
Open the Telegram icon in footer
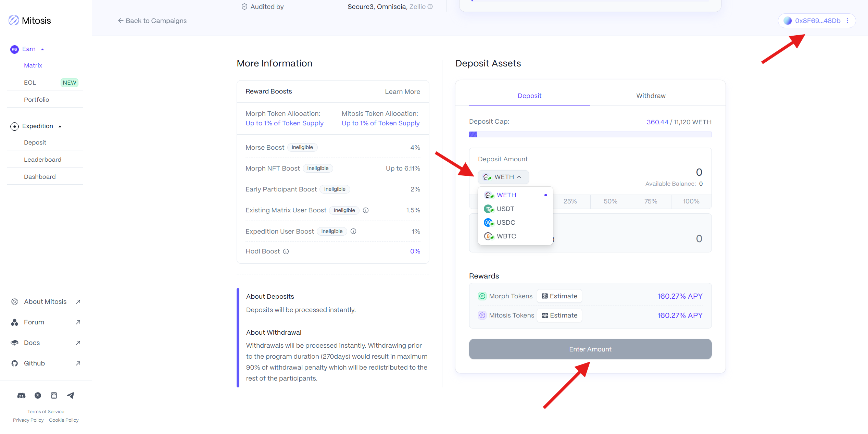click(x=71, y=396)
